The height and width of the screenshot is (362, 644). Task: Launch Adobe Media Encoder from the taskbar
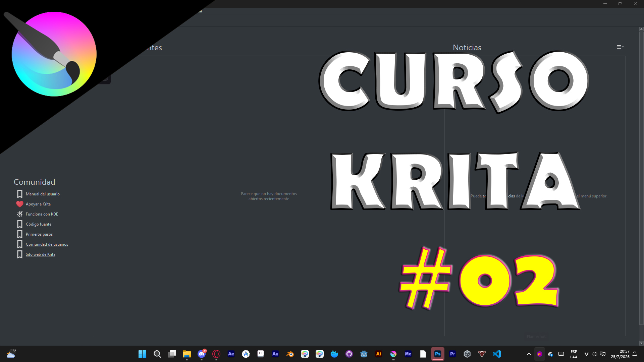point(408,354)
